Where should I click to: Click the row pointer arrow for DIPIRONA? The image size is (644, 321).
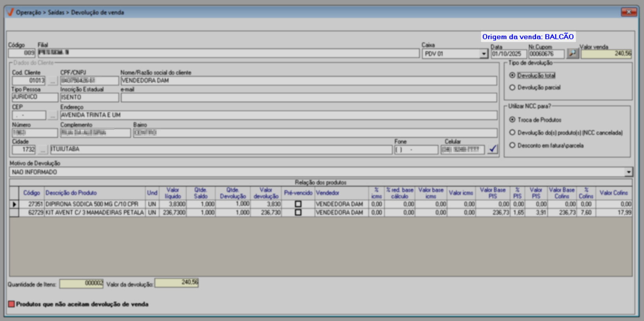pyautogui.click(x=14, y=204)
